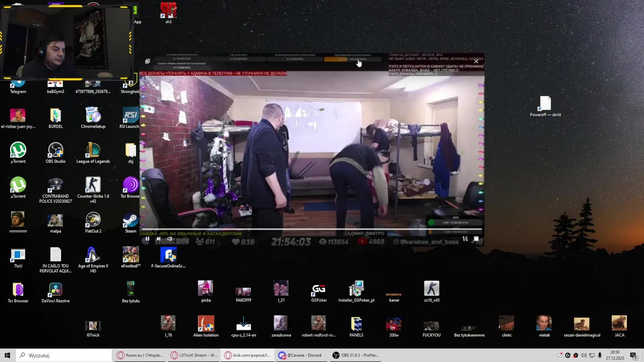
Task: Open the JACA image file
Action: click(619, 327)
